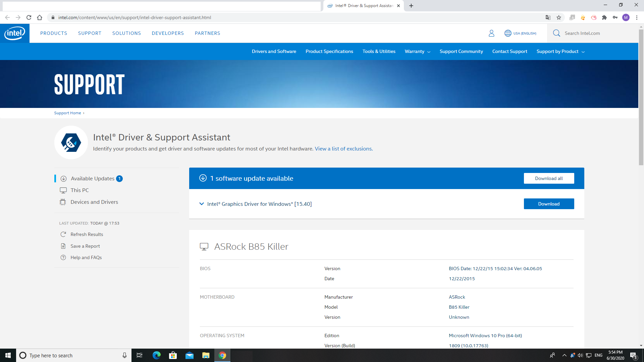Open Drivers and Software page
The image size is (644, 362).
point(274,51)
